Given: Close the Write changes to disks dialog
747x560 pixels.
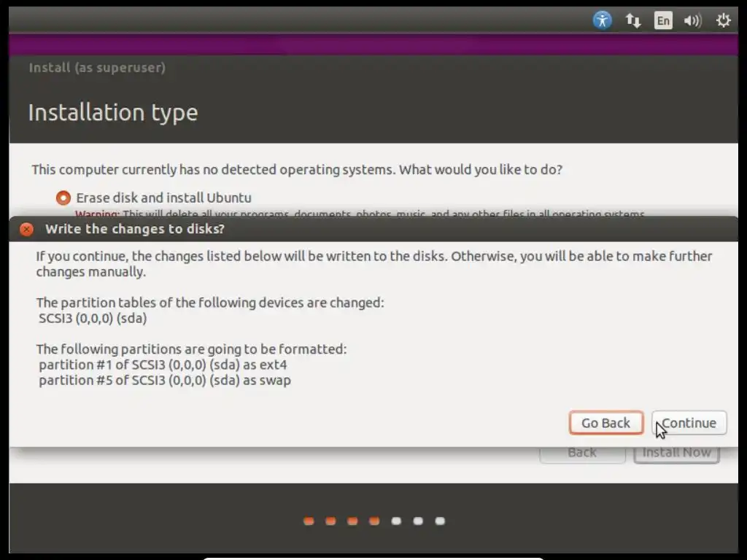Looking at the screenshot, I should click(27, 229).
